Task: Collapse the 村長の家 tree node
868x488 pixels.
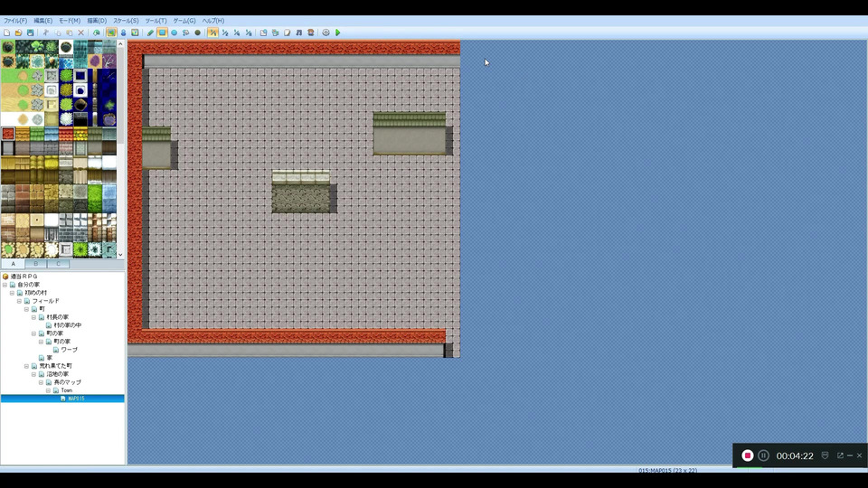Action: pos(33,317)
